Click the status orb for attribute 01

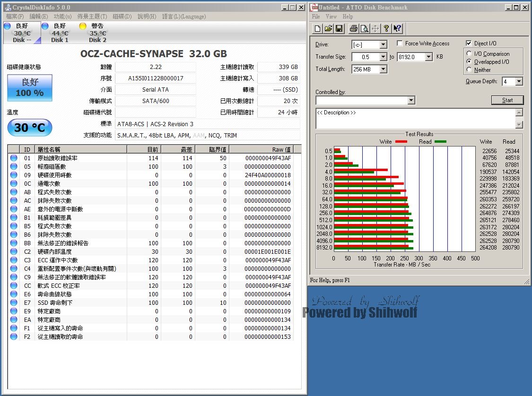tap(14, 158)
